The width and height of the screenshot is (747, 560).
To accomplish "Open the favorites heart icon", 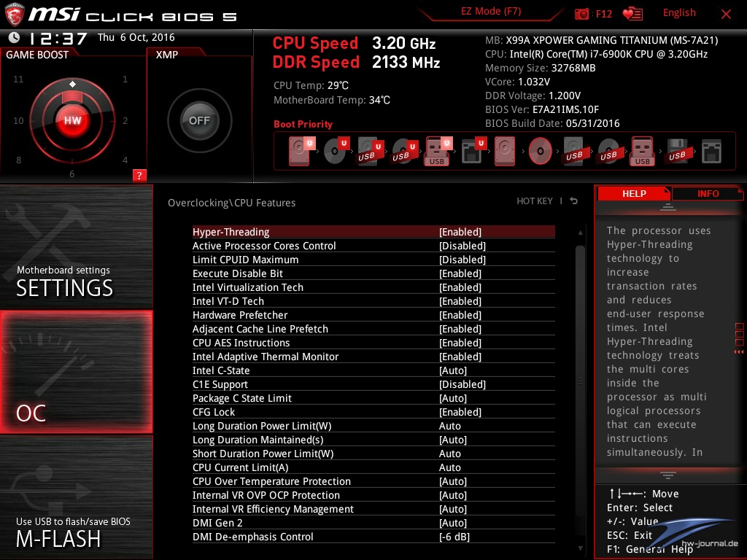I will [x=632, y=14].
